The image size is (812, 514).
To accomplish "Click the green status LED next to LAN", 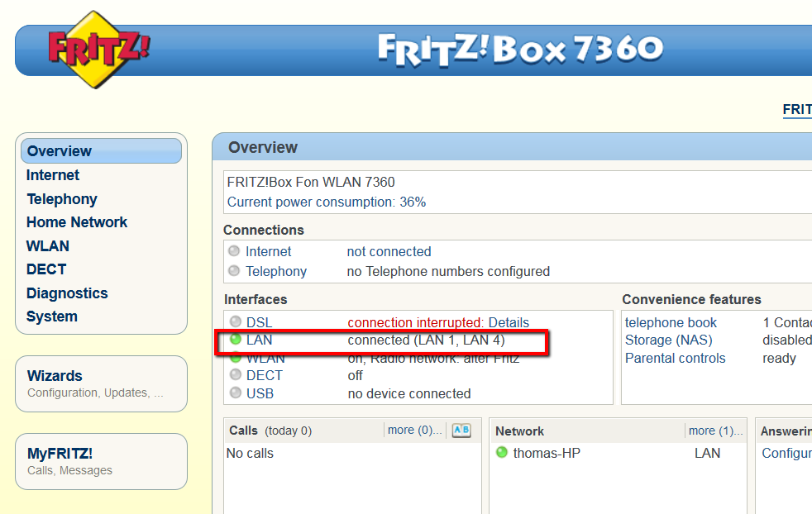I will (x=236, y=339).
